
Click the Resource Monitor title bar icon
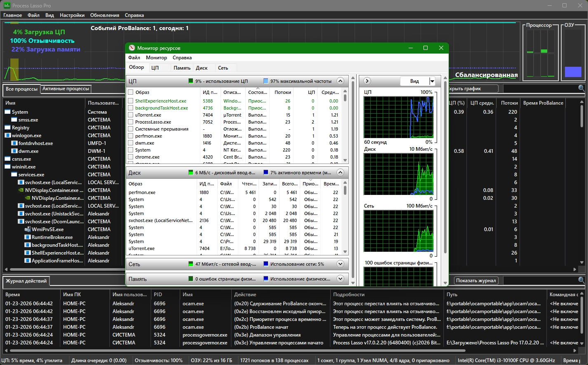[132, 48]
